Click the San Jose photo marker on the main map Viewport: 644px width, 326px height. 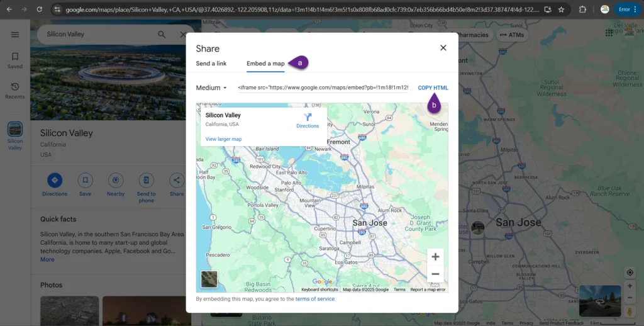[477, 227]
